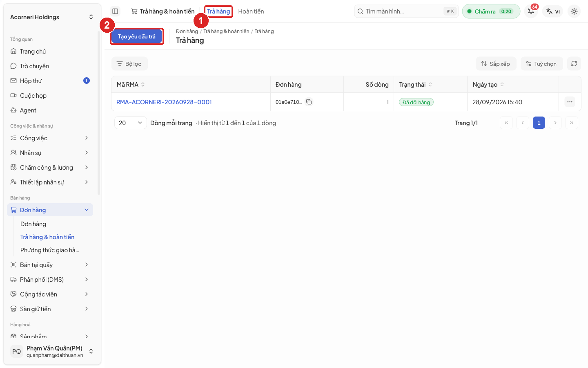Open the Tuỳ chọn options button

pyautogui.click(x=541, y=64)
